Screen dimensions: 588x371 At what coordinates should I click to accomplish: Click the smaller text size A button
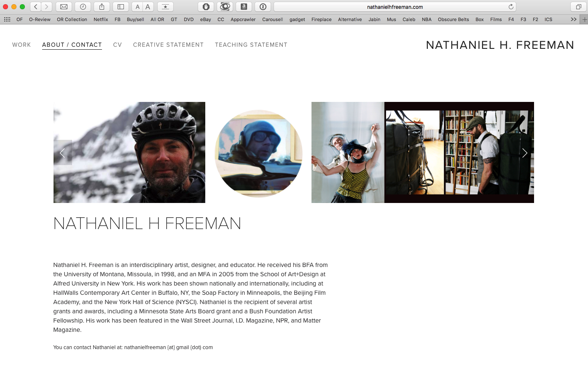pyautogui.click(x=137, y=7)
